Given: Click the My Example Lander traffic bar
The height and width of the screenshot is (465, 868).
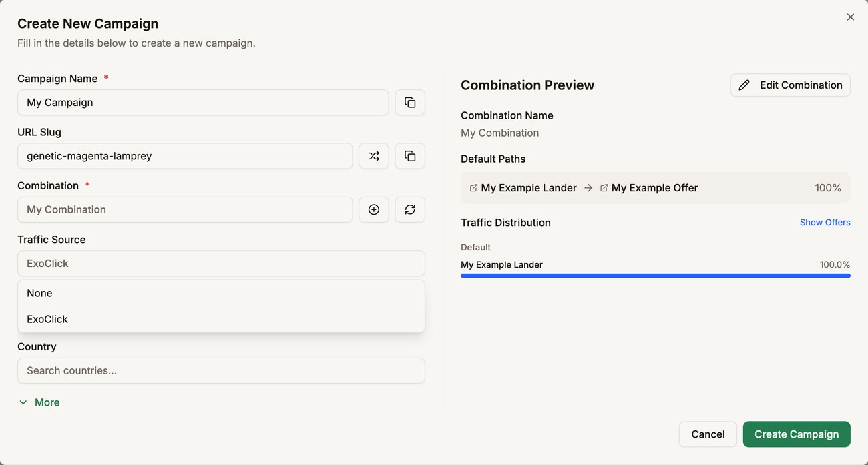Looking at the screenshot, I should tap(656, 276).
